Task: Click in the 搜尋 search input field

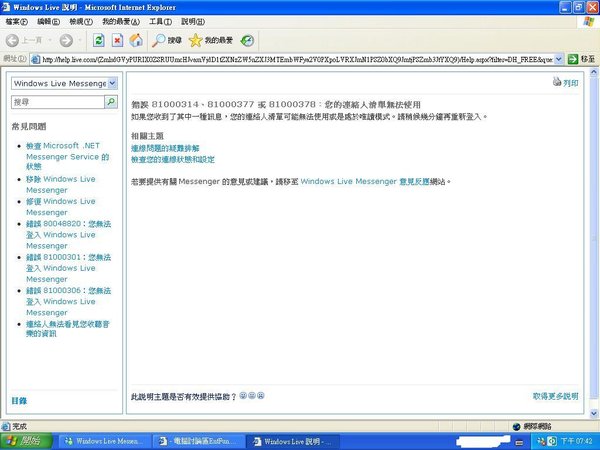Action: tap(58, 102)
